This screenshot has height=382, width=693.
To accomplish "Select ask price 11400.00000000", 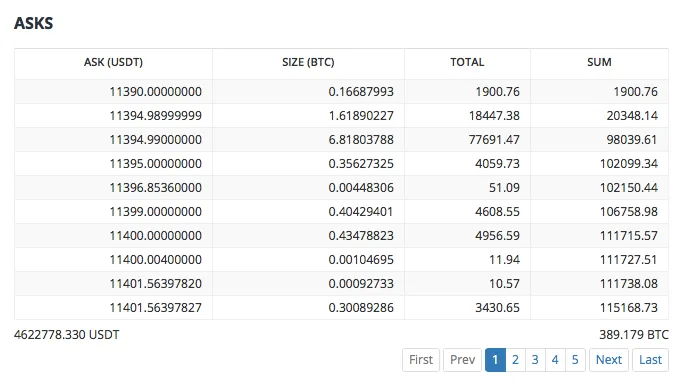I will [x=156, y=236].
